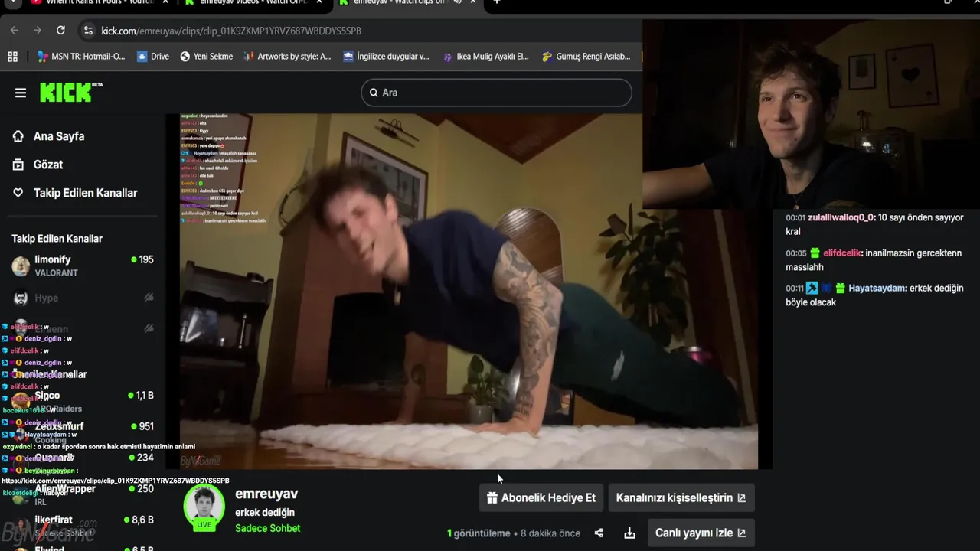980x551 pixels.
Task: Open a new browser tab
Action: tap(496, 2)
